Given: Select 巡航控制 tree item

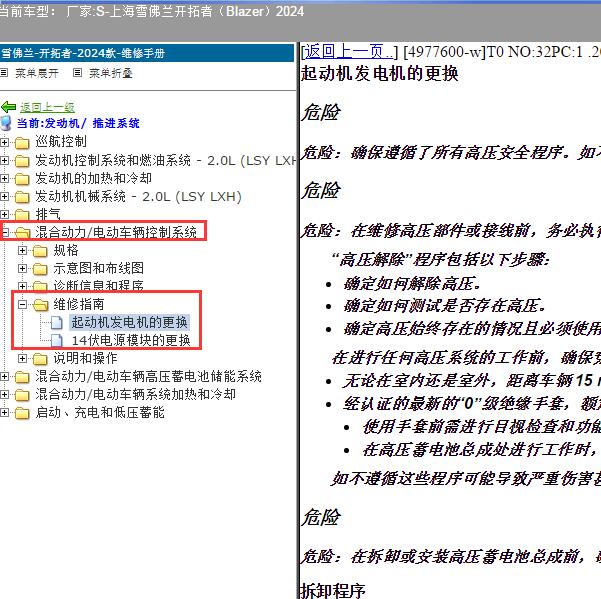Looking at the screenshot, I should click(x=61, y=142).
